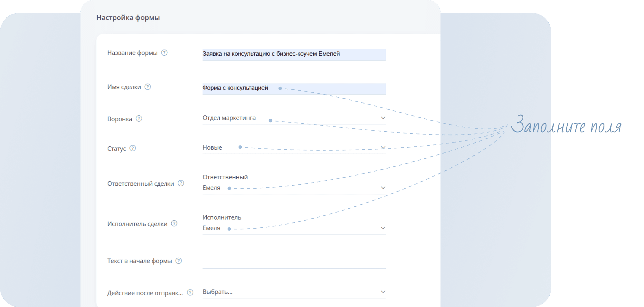Open the Статус dropdown chevron
This screenshot has height=307, width=644.
click(383, 148)
